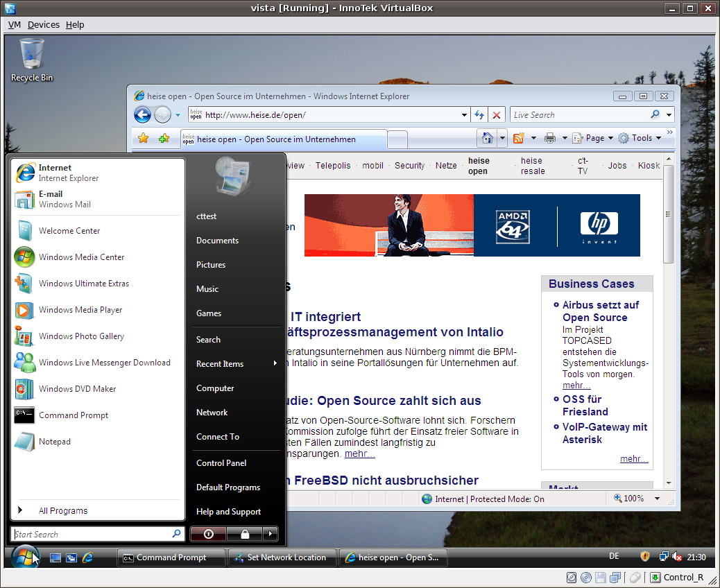Open VirtualBox VM menu

pos(15,25)
